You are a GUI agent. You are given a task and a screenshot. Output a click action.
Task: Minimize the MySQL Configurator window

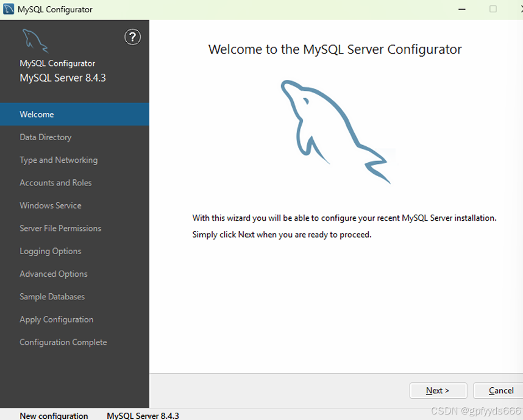(462, 9)
